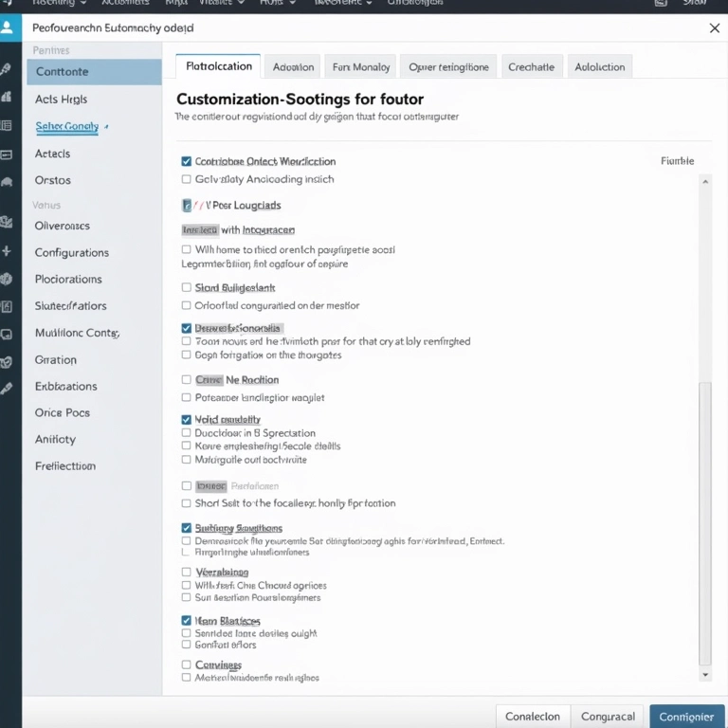Screen dimensions: 728x728
Task: Check Poteaner landlagtior waoglet option
Action: (186, 397)
